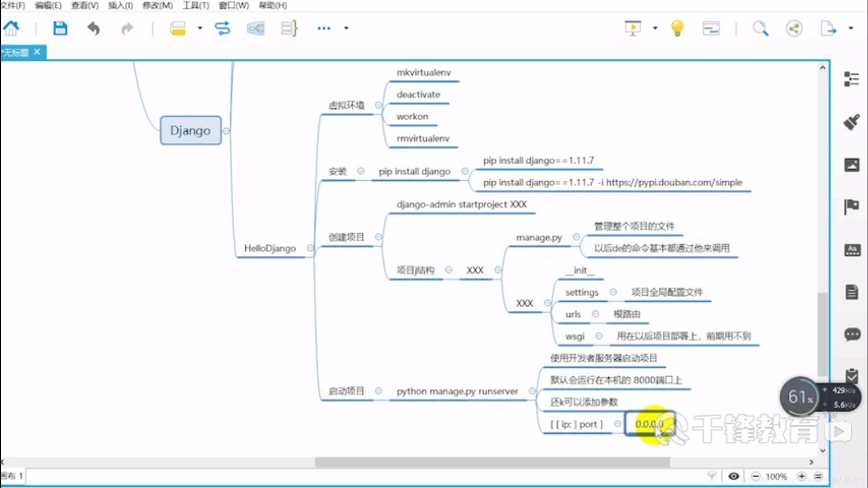Insert a new topic with yellow topic icon
868x488 pixels.
pyautogui.click(x=178, y=28)
